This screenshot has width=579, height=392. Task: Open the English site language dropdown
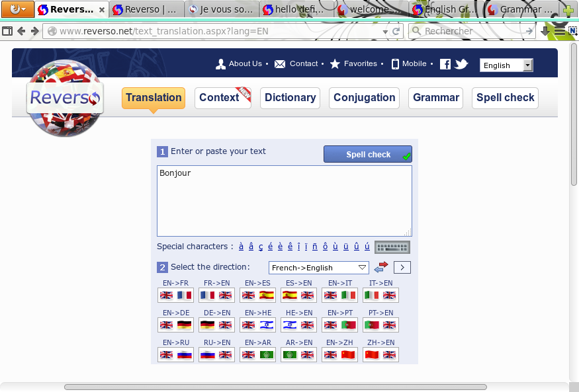[x=506, y=65]
